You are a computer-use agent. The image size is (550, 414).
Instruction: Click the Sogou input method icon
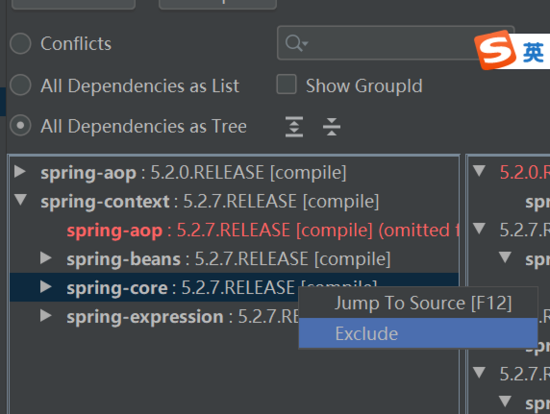[494, 49]
